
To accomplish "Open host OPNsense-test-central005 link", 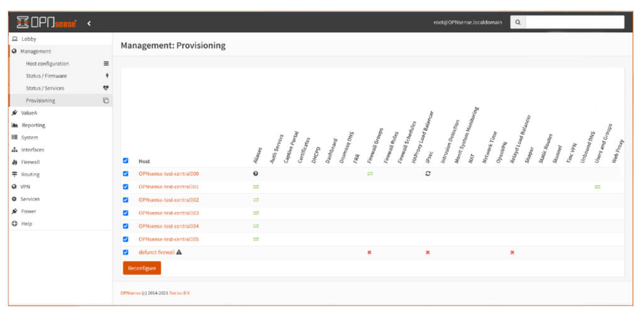I will point(169,239).
